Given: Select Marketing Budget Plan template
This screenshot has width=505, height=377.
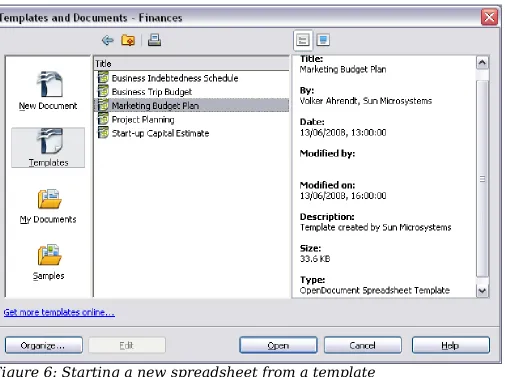Looking at the screenshot, I should (x=192, y=105).
